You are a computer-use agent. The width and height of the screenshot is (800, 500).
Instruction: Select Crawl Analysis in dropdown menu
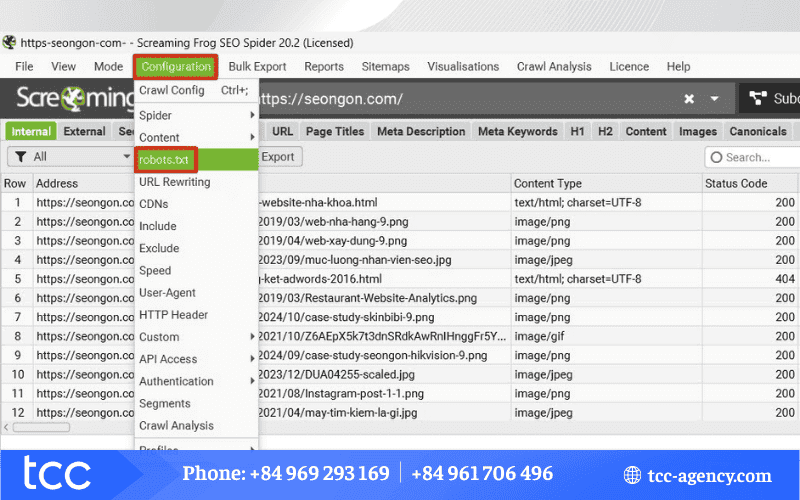196,426
